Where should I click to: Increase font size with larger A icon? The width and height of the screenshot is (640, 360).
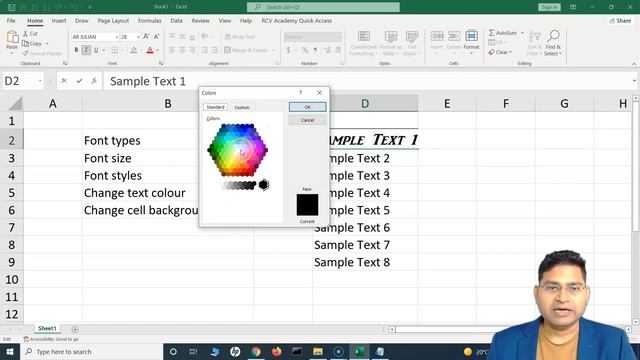[146, 37]
